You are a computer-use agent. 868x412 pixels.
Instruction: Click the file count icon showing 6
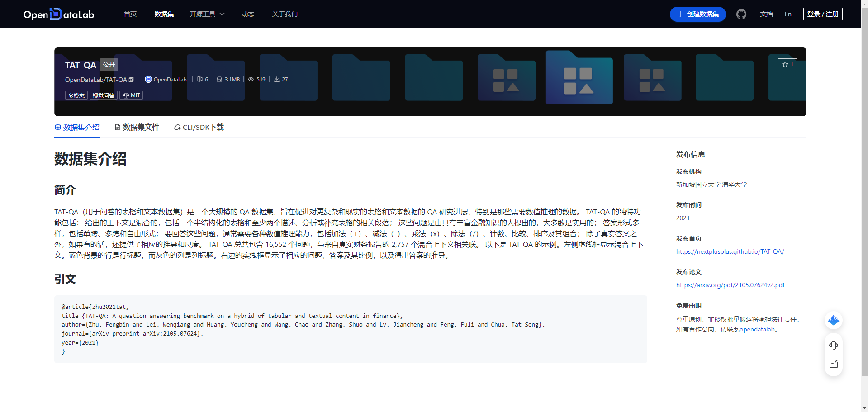point(199,79)
